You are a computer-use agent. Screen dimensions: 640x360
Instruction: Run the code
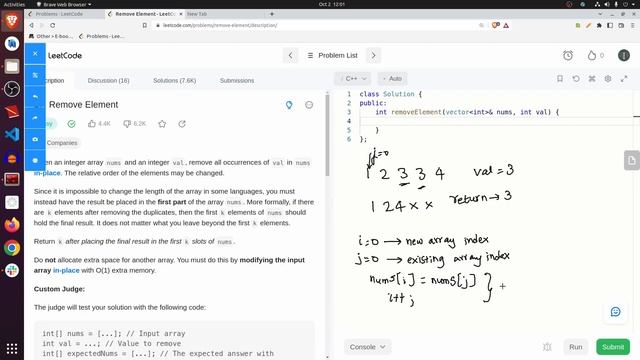(x=576, y=347)
